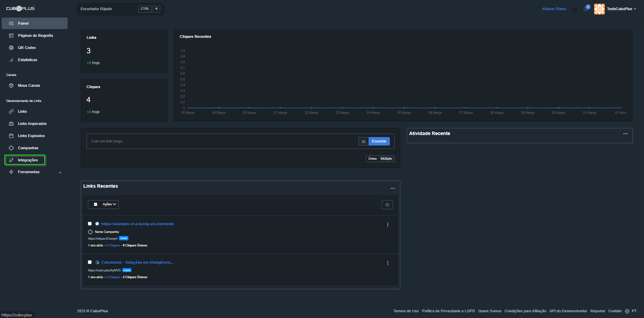Click the Ferramentas lightning bolt icon
This screenshot has width=644, height=318.
click(11, 172)
